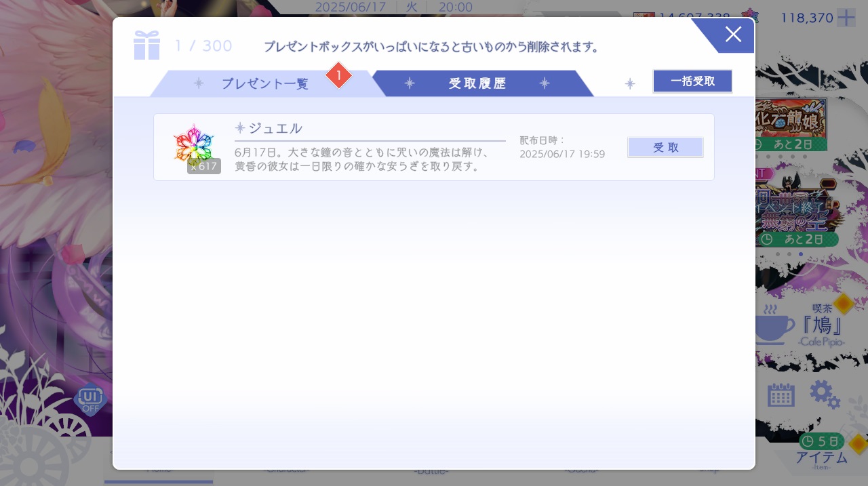Image resolution: width=868 pixels, height=486 pixels.
Task: Open the 受取履歴 tab
Action: [477, 83]
